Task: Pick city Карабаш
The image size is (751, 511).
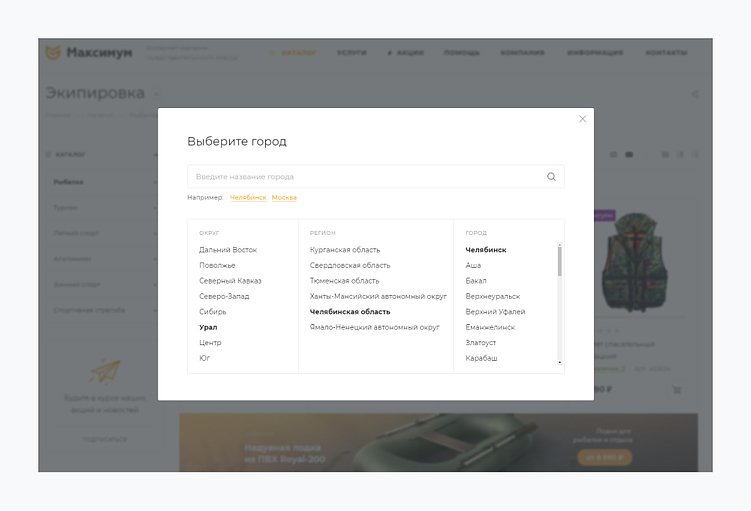Action: [481, 358]
